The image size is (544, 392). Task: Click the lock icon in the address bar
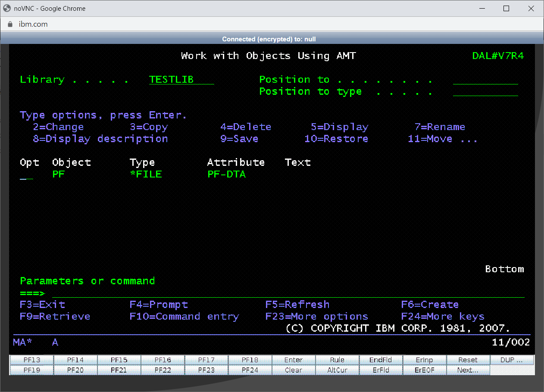[x=10, y=24]
